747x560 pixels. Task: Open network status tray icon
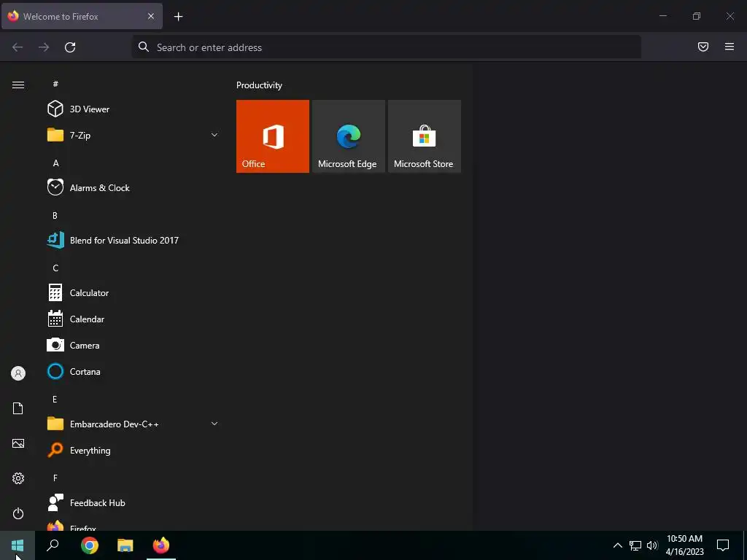point(635,545)
